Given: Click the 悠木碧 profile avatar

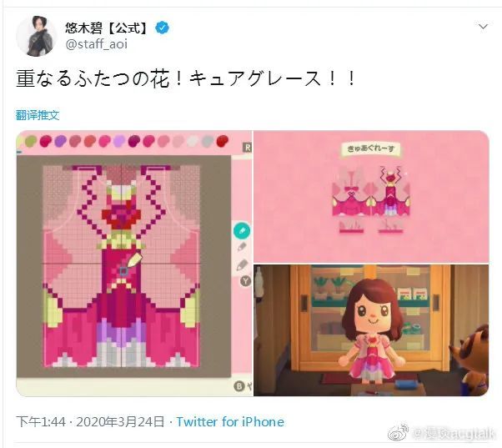Looking at the screenshot, I should click(36, 36).
